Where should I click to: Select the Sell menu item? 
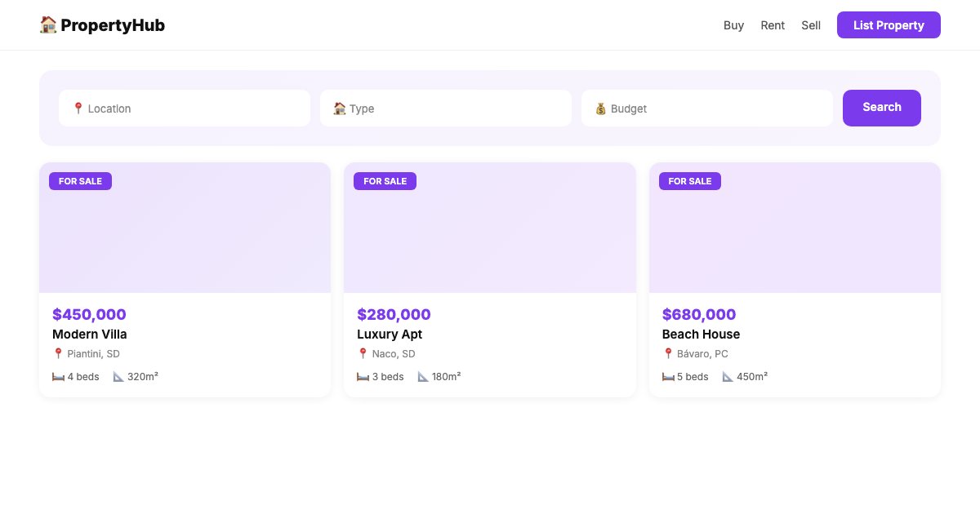[811, 25]
